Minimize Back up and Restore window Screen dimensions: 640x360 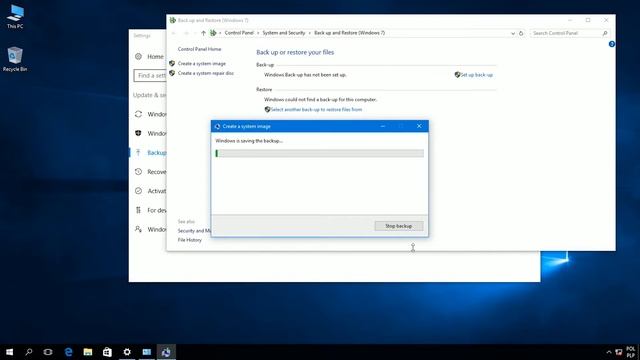[570, 20]
